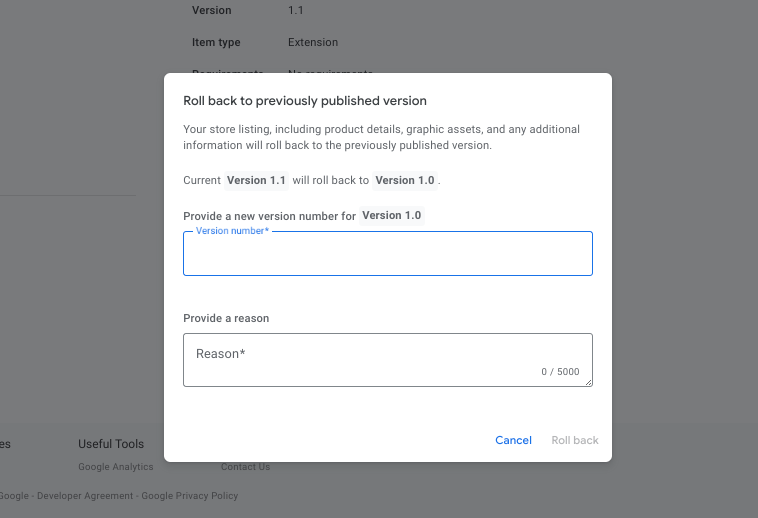
Task: Click the dialog title 'Roll back to previously published version'
Action: pos(305,101)
